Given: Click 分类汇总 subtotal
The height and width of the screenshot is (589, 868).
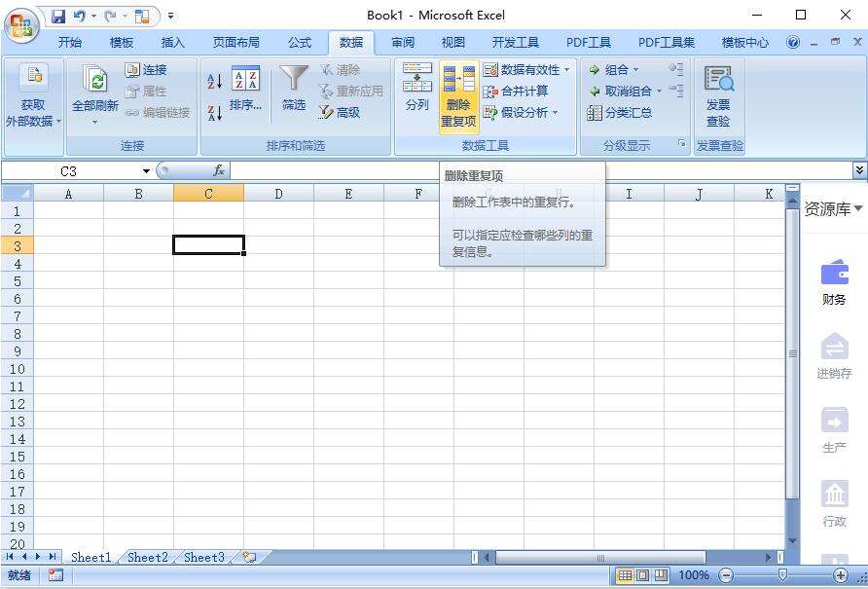Looking at the screenshot, I should [620, 113].
